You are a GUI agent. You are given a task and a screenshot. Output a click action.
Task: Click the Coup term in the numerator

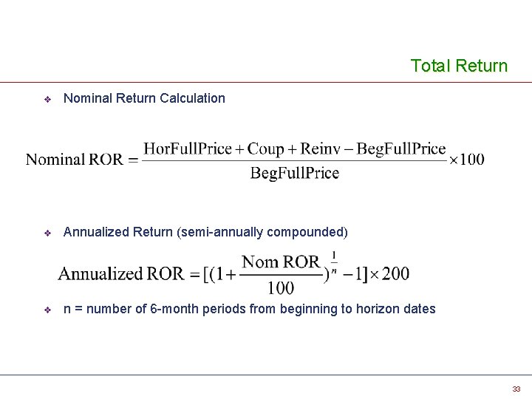coord(265,149)
